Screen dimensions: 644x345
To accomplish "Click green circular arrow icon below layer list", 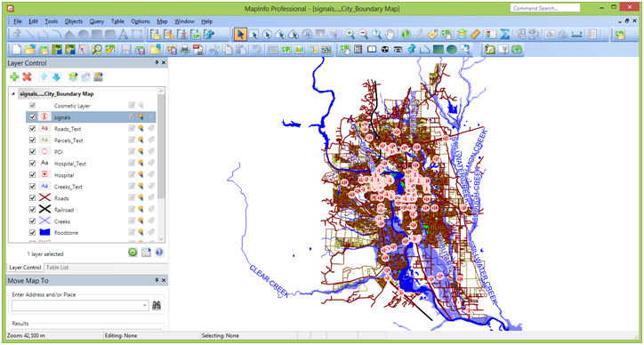I will coord(133,253).
